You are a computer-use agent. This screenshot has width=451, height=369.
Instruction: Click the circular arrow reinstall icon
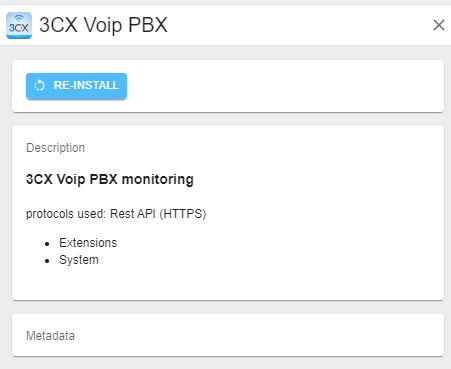[39, 85]
